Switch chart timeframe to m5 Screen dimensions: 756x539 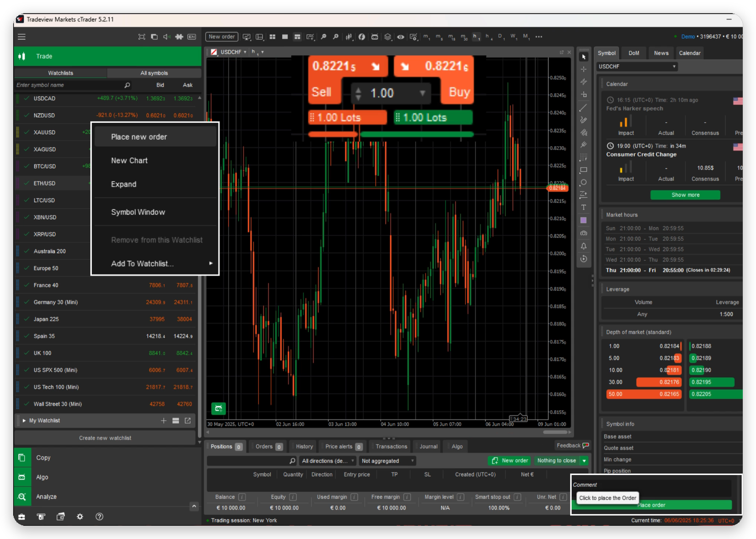439,37
